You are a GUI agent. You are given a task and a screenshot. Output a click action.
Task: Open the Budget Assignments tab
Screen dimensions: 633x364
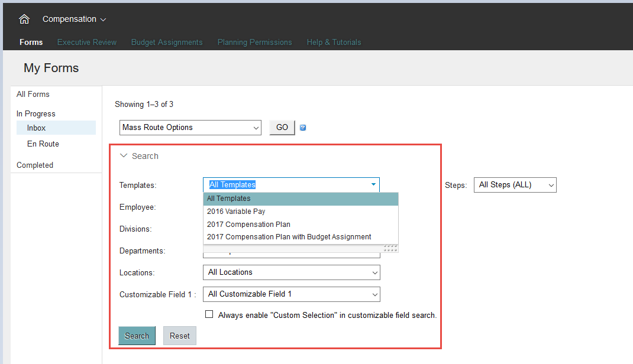pyautogui.click(x=167, y=43)
